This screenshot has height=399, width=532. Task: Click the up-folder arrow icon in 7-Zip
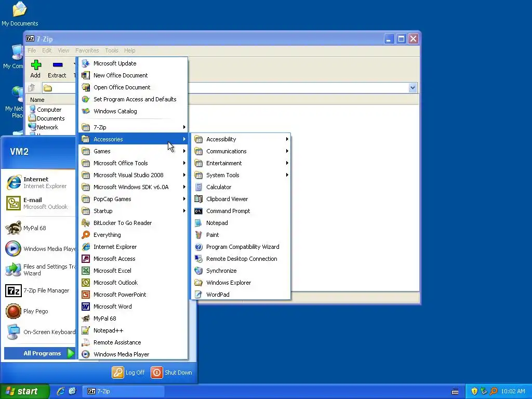pos(32,88)
